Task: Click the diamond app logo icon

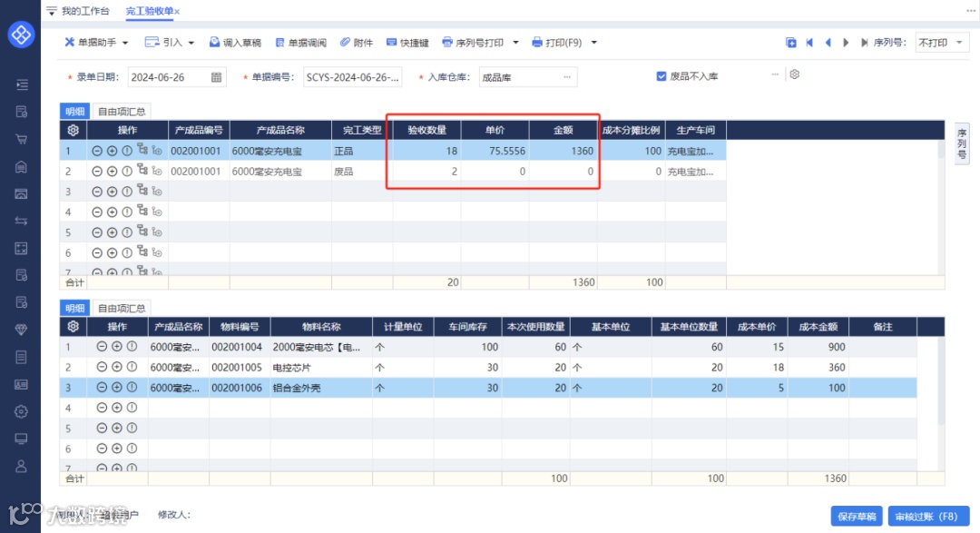Action: click(21, 35)
